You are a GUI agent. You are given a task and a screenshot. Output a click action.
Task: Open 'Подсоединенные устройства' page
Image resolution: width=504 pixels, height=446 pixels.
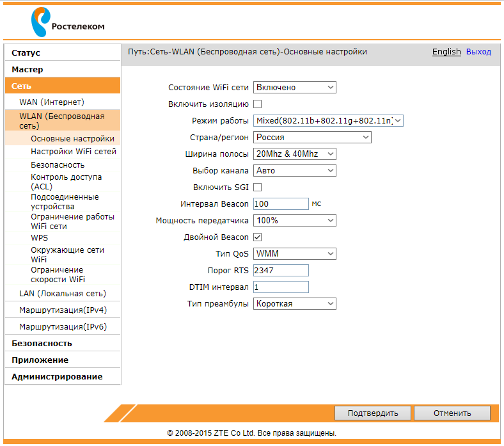coord(65,202)
